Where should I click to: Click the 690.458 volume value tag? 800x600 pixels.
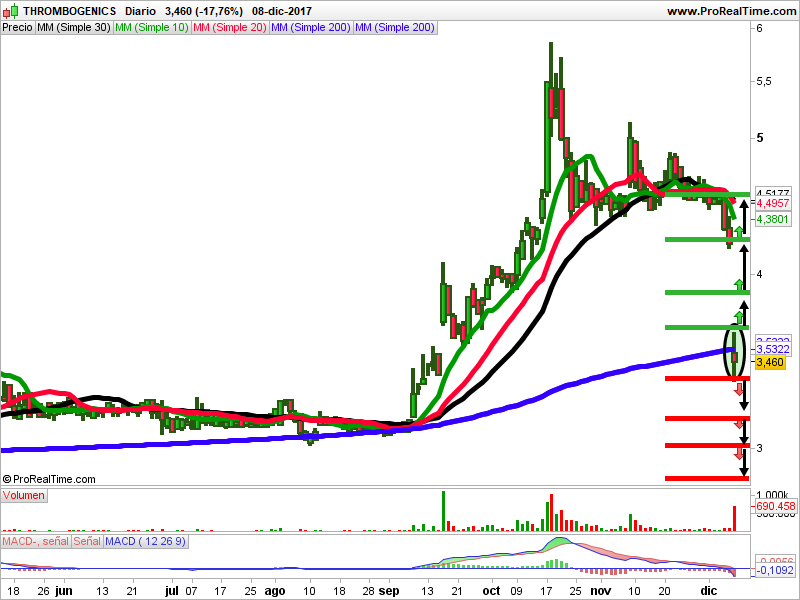[x=775, y=506]
